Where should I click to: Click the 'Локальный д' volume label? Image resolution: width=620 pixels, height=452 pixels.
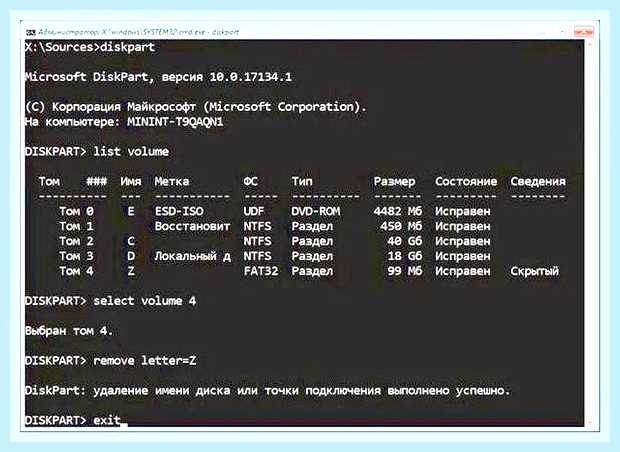click(193, 257)
